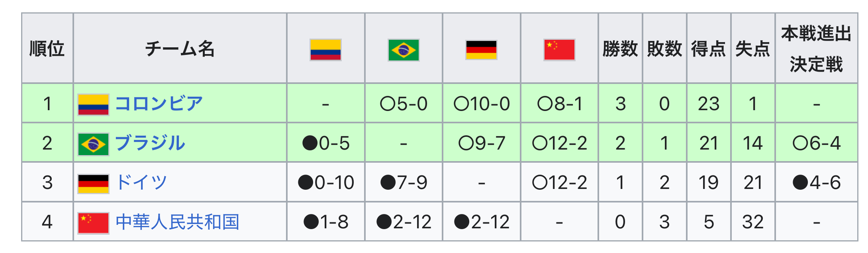The height and width of the screenshot is (253, 868).
Task: Open the ブラジル team link
Action: click(150, 143)
